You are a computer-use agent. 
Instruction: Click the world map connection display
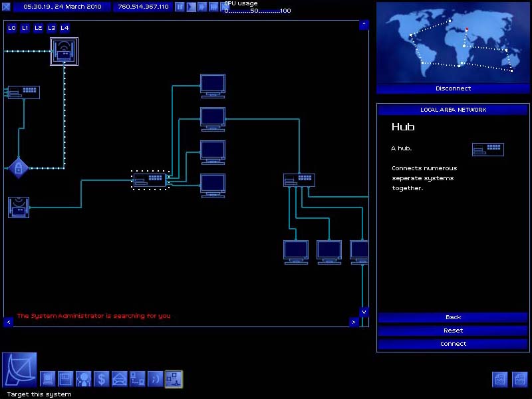click(453, 42)
